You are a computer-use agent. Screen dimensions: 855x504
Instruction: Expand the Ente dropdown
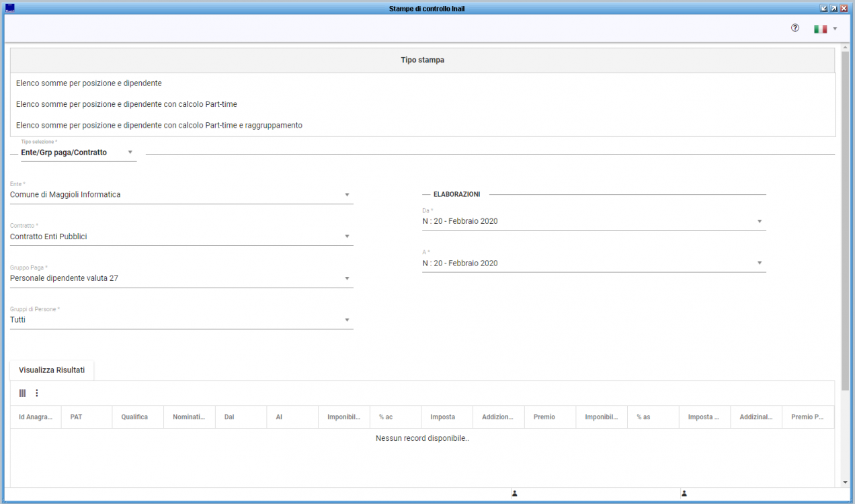(x=347, y=195)
